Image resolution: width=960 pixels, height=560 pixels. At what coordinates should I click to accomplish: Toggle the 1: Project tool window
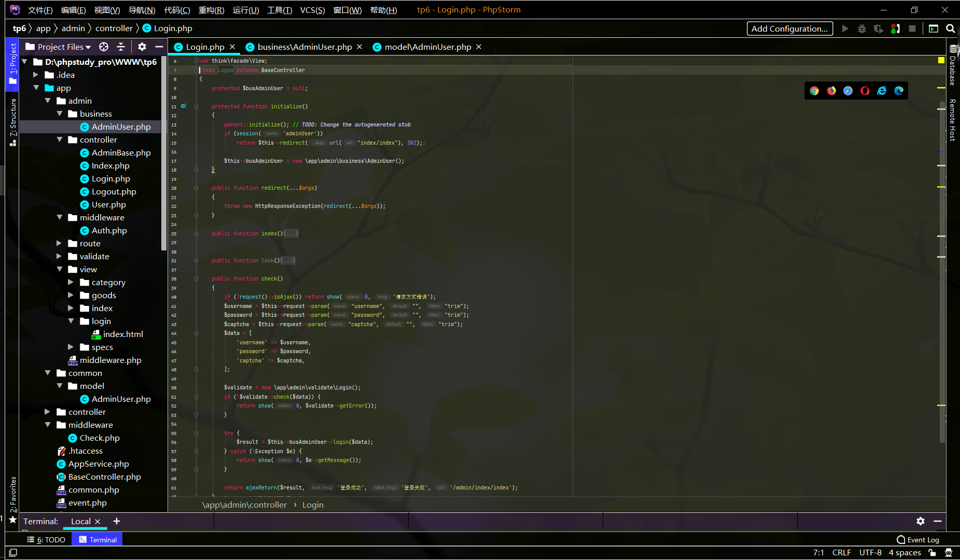[13, 64]
